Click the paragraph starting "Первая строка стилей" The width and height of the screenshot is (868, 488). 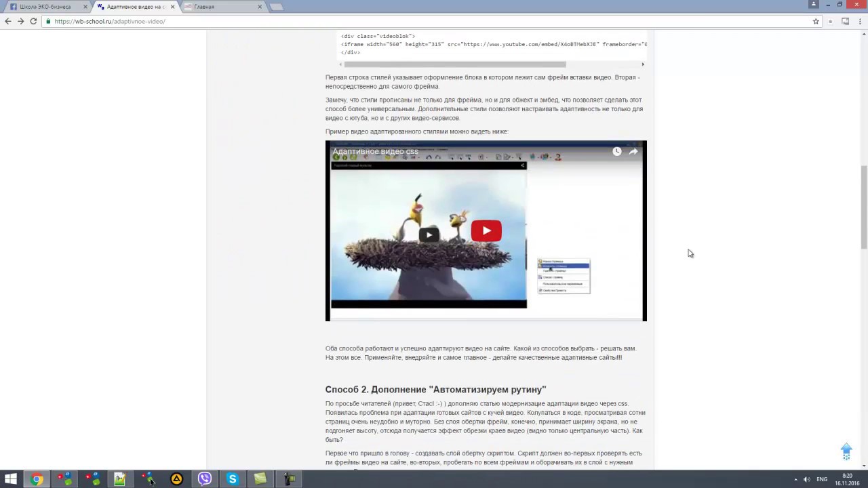tap(482, 81)
